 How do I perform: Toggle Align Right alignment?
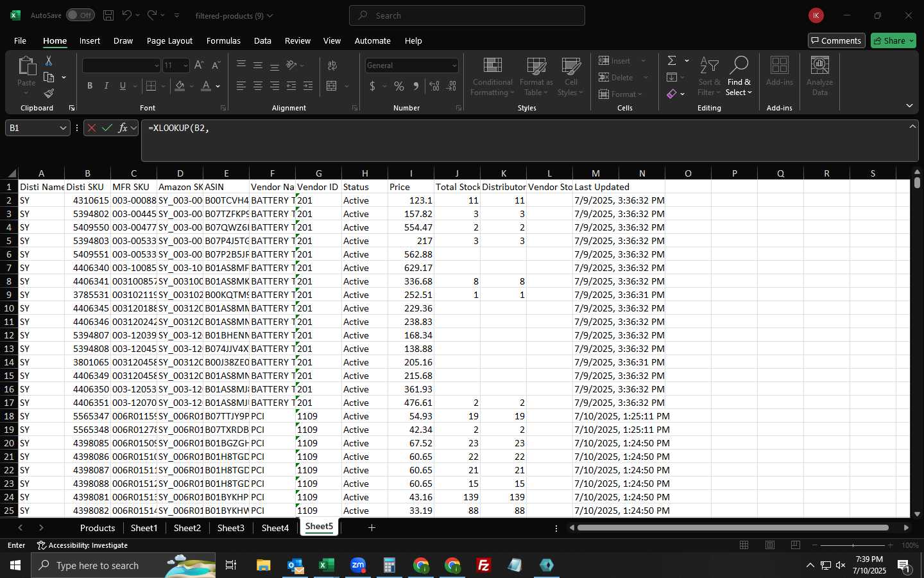275,86
